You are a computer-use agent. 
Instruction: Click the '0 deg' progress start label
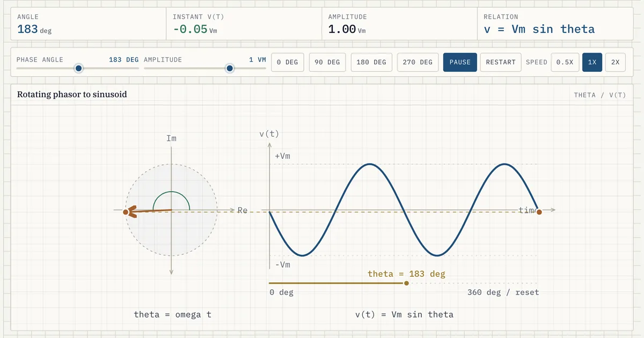(x=281, y=292)
